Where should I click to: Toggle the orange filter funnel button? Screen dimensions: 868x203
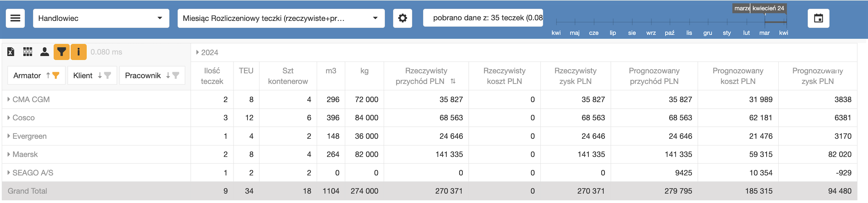[62, 52]
